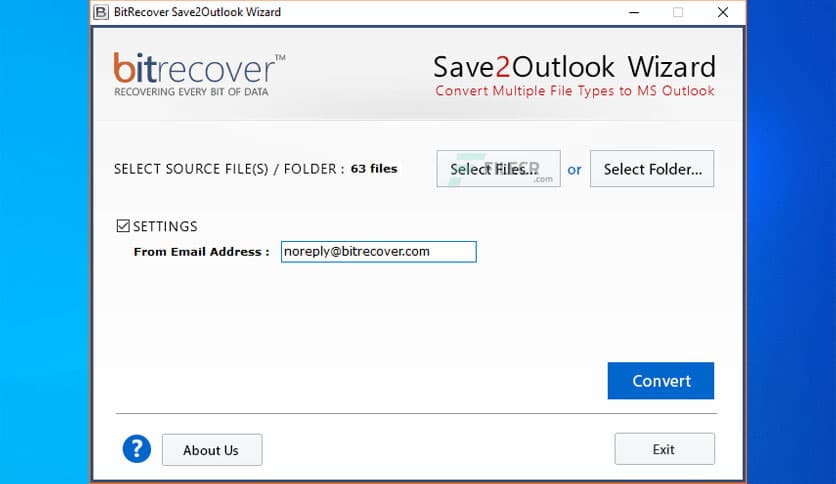The image size is (836, 484).
Task: Close the Save2Outlook Wizard window
Action: click(x=723, y=12)
